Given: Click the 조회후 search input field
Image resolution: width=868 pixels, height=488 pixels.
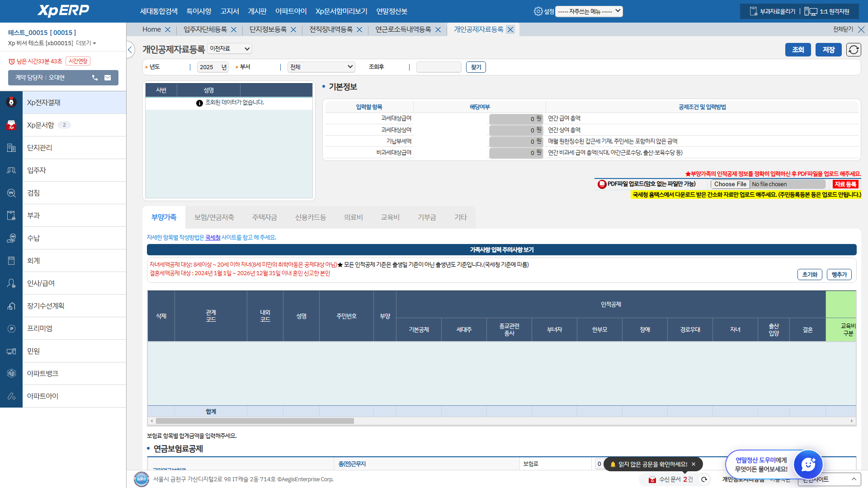Looking at the screenshot, I should 439,67.
